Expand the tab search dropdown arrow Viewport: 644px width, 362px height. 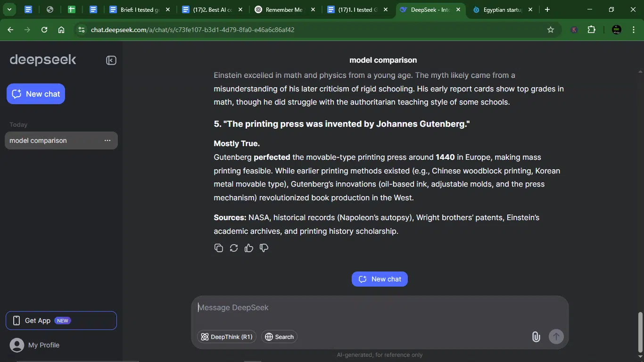(9, 9)
